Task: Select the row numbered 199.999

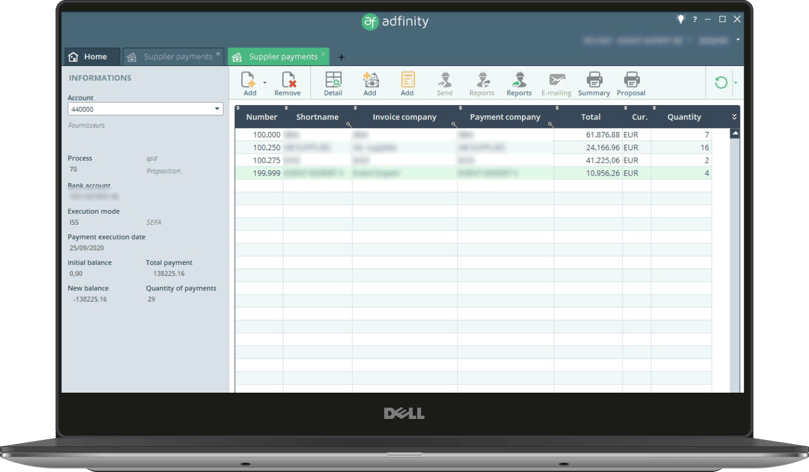Action: point(266,173)
